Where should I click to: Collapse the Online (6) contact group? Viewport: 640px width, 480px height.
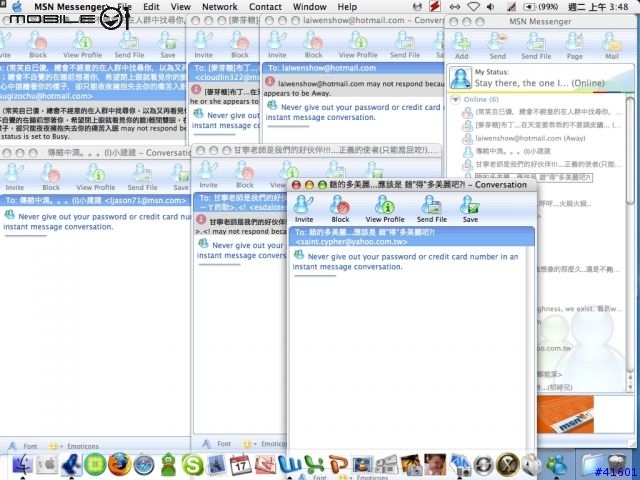click(x=455, y=99)
